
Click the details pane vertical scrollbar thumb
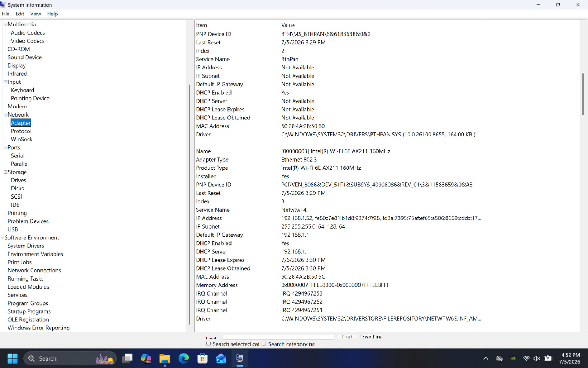click(x=583, y=94)
